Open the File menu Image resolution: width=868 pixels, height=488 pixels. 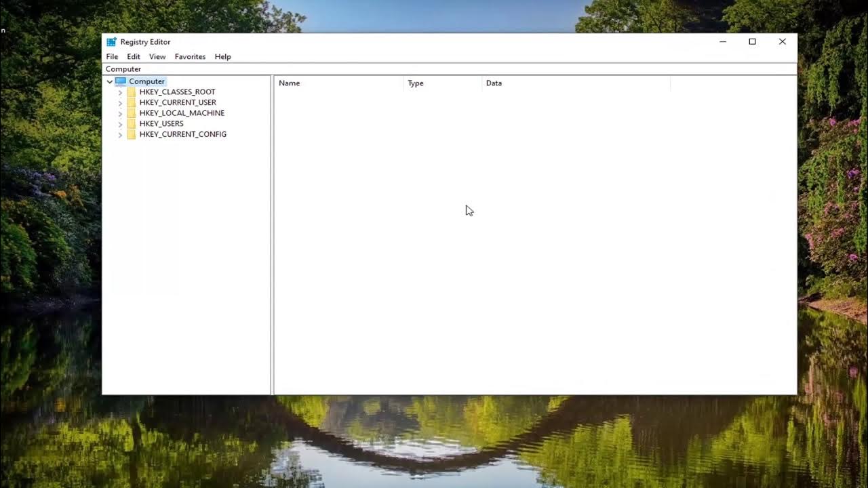(112, 57)
